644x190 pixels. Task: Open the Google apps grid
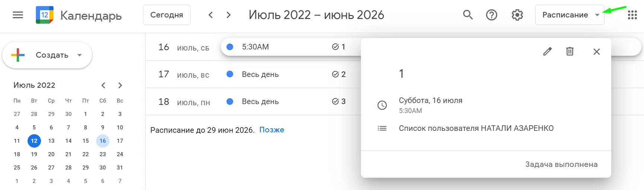tap(632, 15)
